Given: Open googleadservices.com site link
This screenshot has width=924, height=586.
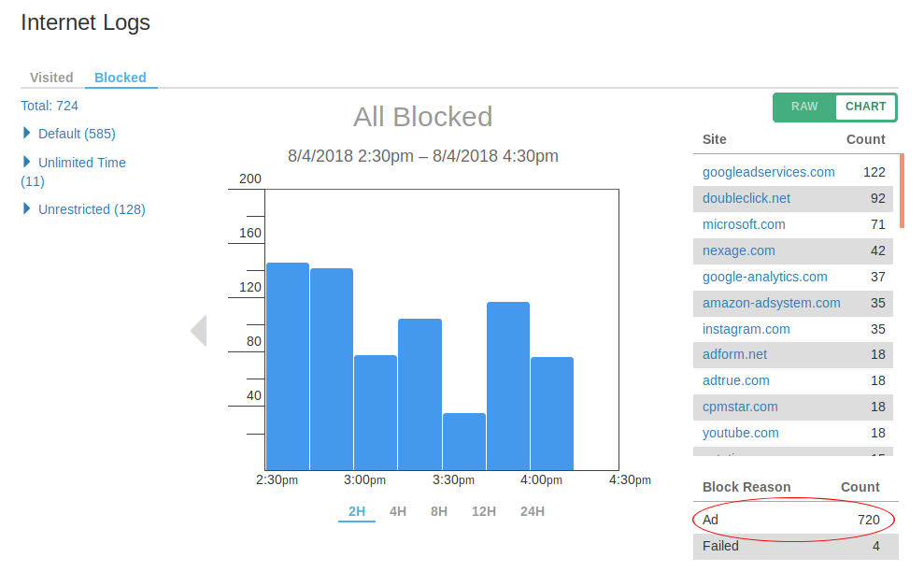Looking at the screenshot, I should pos(768,172).
